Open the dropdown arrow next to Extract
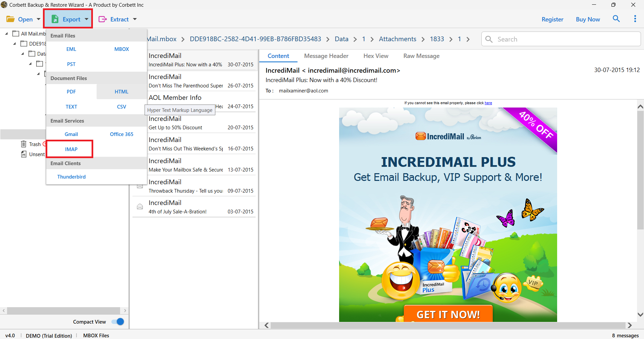Image resolution: width=644 pixels, height=339 pixels. tap(135, 19)
